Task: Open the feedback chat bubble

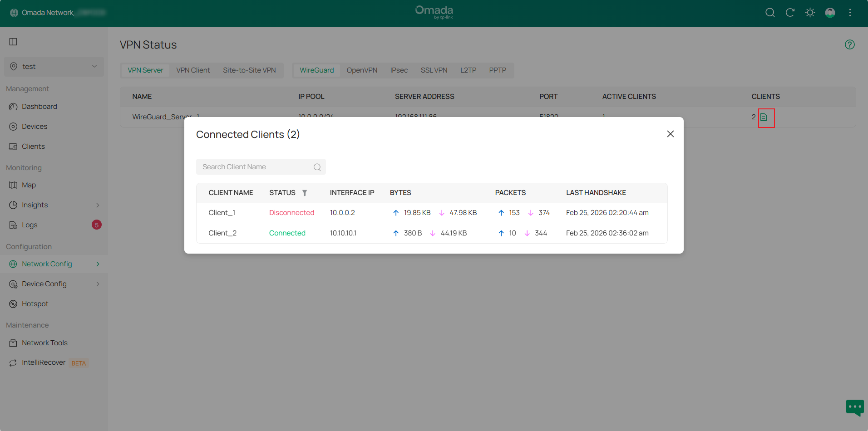Action: tap(855, 407)
